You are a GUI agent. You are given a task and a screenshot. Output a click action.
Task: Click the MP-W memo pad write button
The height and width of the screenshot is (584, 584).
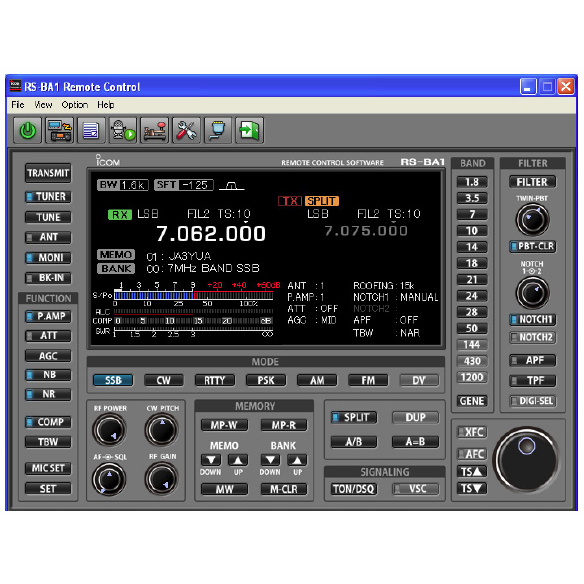click(224, 425)
